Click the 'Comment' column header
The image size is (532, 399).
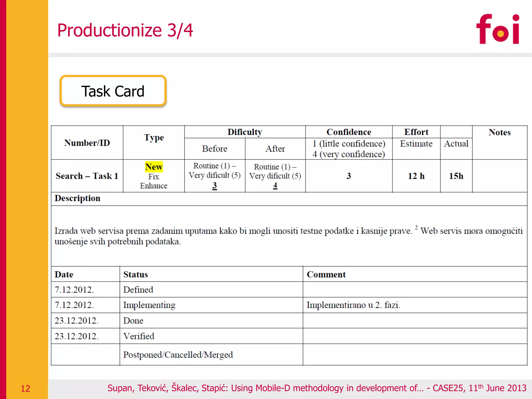pyautogui.click(x=326, y=274)
